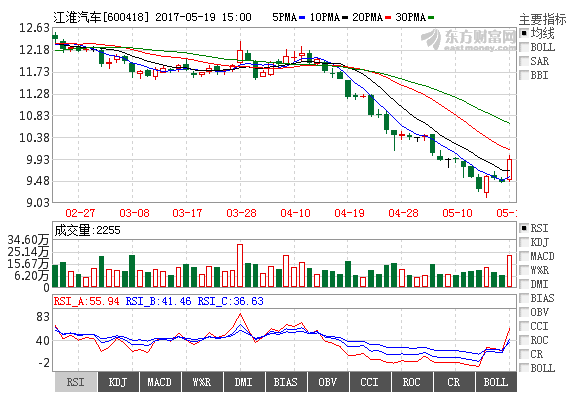
Task: Click the 10.38 price axis label
Action: (x=34, y=138)
